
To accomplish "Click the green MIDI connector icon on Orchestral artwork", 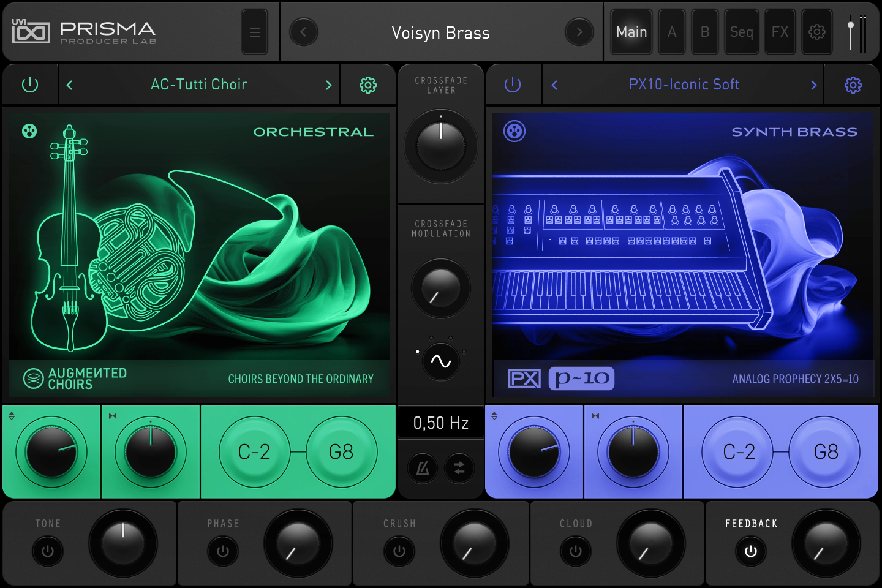I will [29, 131].
